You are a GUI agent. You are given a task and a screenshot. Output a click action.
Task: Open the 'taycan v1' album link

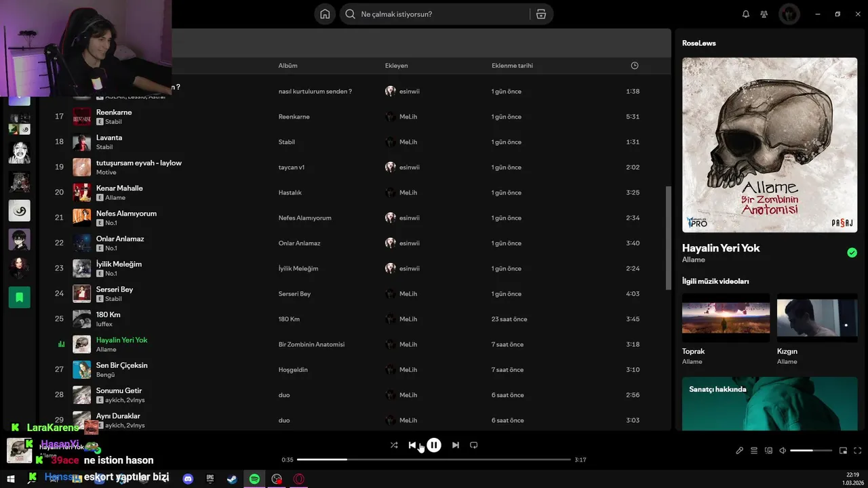tap(292, 167)
